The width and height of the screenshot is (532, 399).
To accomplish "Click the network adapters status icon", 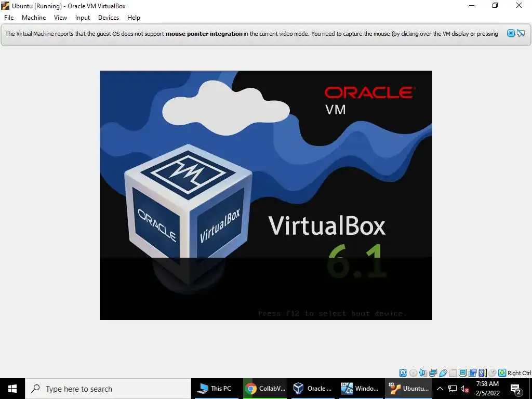I will [433, 373].
